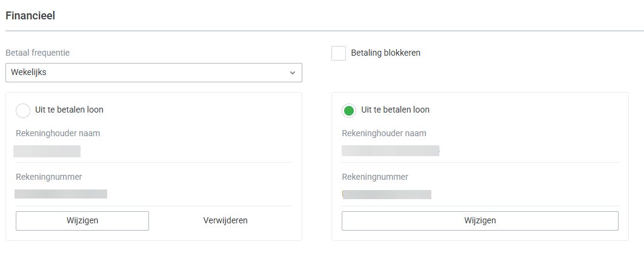Open the Betaal frequentie dropdown
This screenshot has height=253, width=644.
pyautogui.click(x=153, y=73)
